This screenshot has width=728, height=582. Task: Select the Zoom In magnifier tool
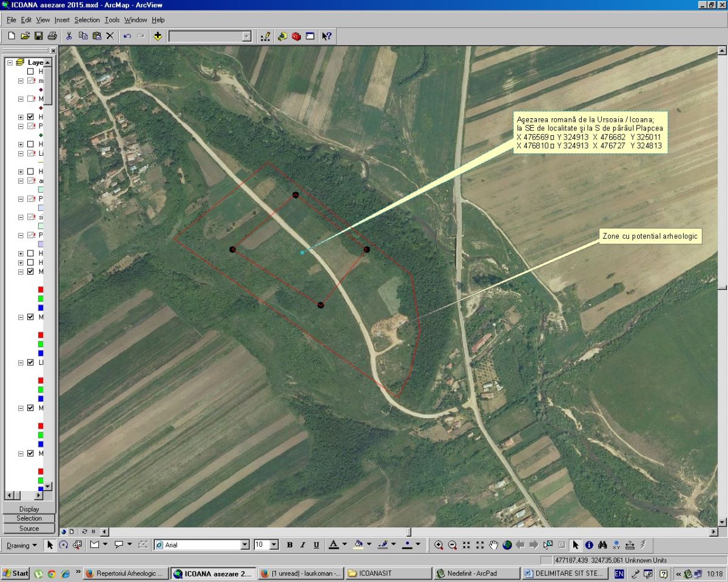439,545
